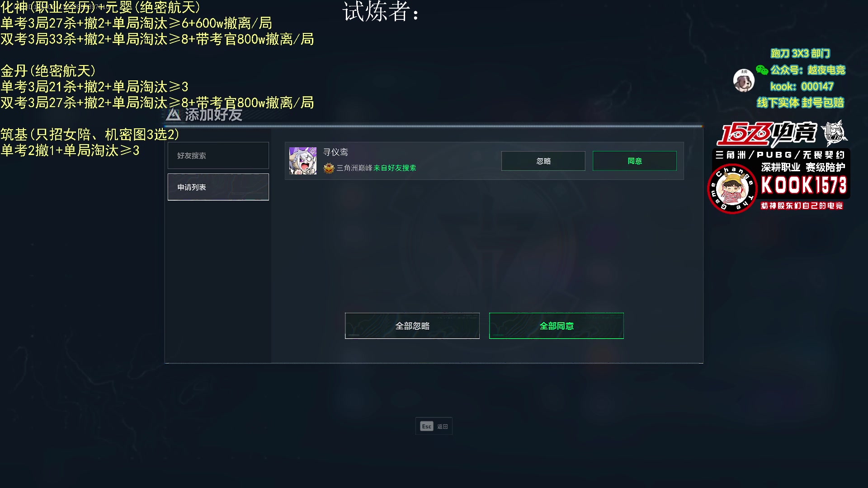Click the wolf emblem beside the 电竞 logo
The height and width of the screenshot is (488, 868).
(x=834, y=133)
